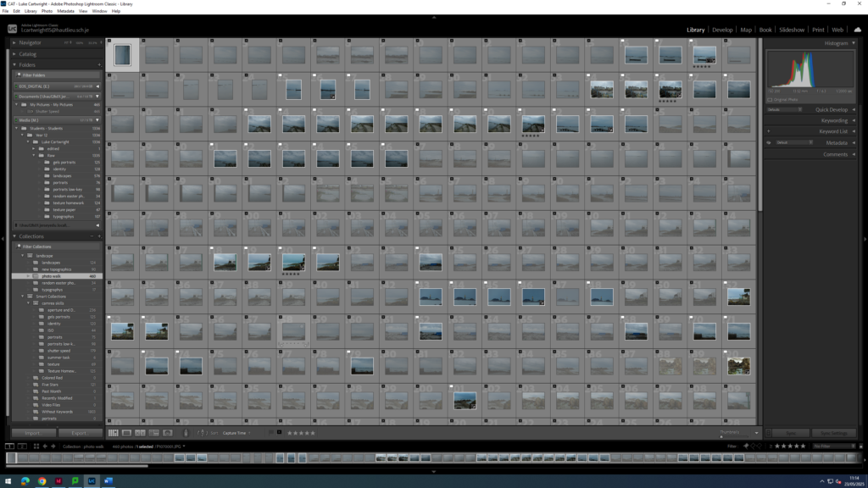Open Survey view in toolbar

point(154,433)
